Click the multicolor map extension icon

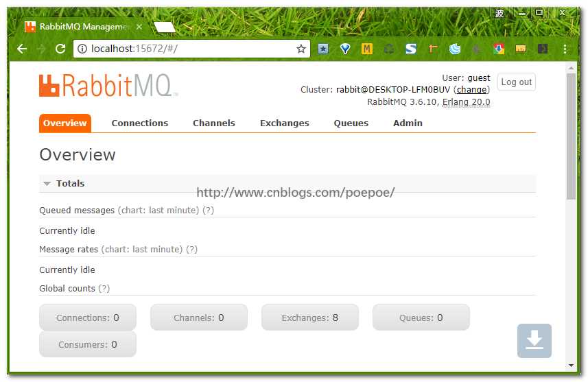coord(499,49)
